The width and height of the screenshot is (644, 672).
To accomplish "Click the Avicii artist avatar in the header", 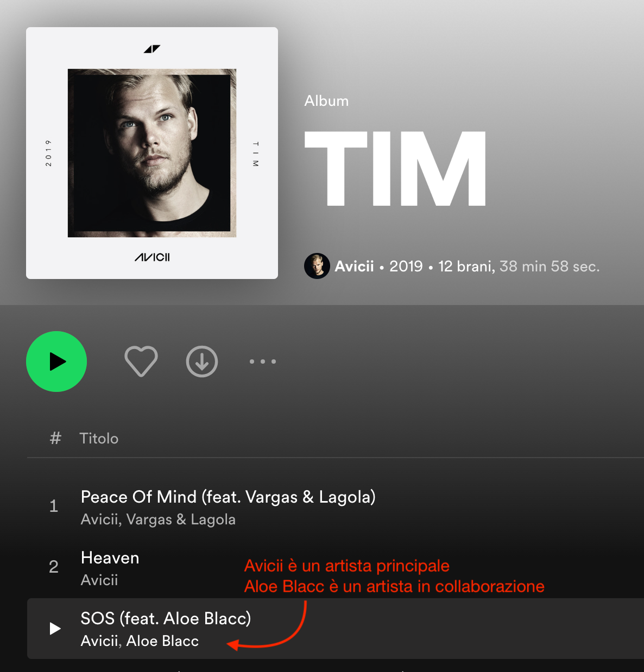I will coord(317,266).
